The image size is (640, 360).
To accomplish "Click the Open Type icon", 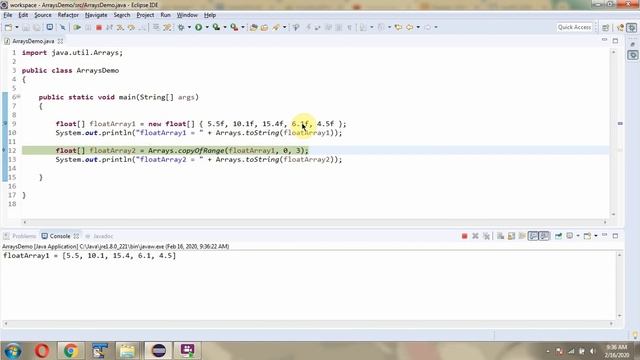I will (253, 27).
